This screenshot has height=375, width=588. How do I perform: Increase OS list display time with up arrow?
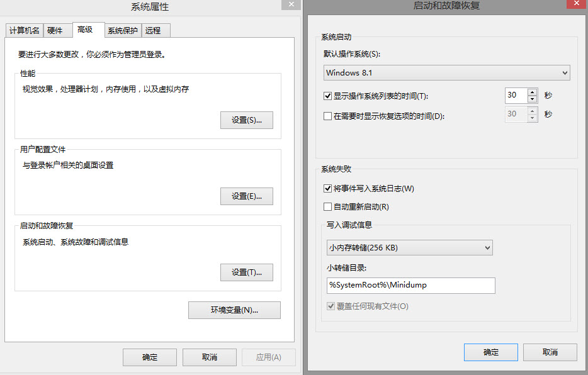[532, 92]
